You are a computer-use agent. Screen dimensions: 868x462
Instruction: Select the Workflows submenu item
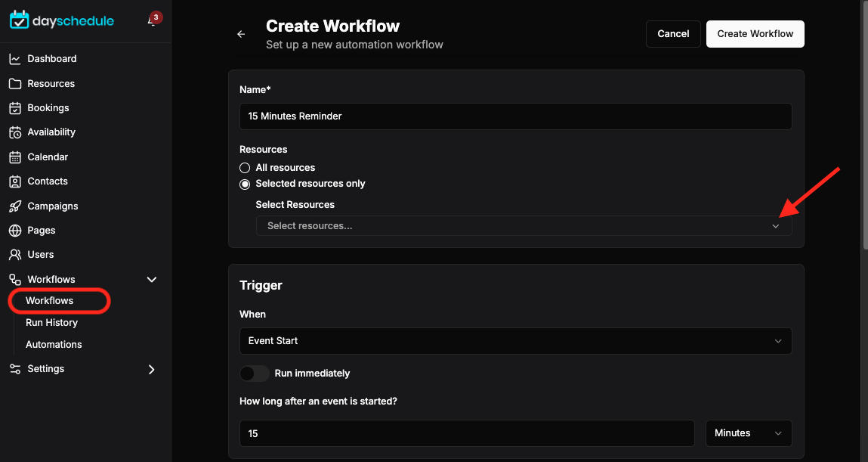(x=49, y=301)
